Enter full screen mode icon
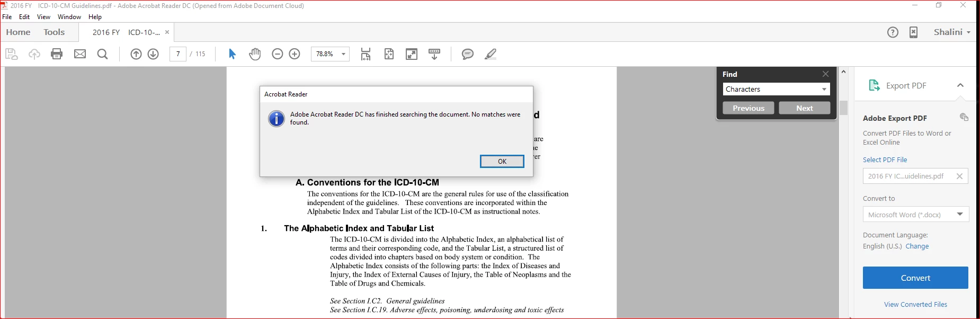The width and height of the screenshot is (980, 319). (x=412, y=54)
